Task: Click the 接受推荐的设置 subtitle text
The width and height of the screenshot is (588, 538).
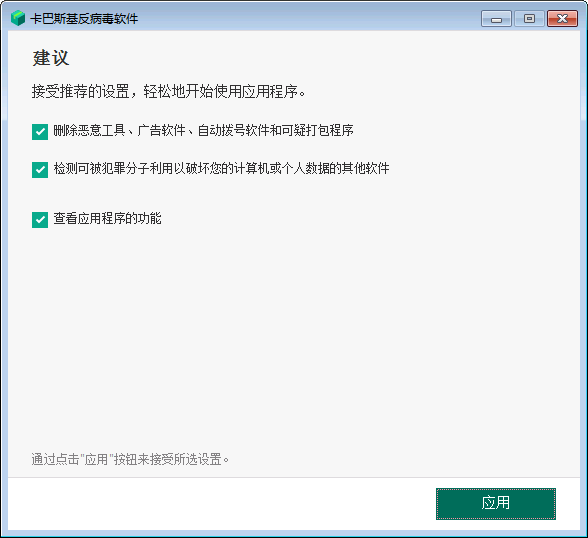Action: 169,91
